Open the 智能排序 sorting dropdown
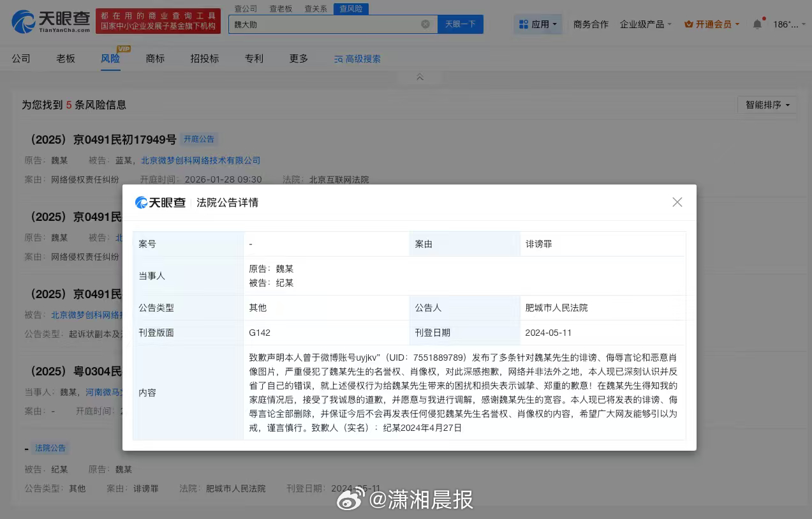 click(x=766, y=104)
